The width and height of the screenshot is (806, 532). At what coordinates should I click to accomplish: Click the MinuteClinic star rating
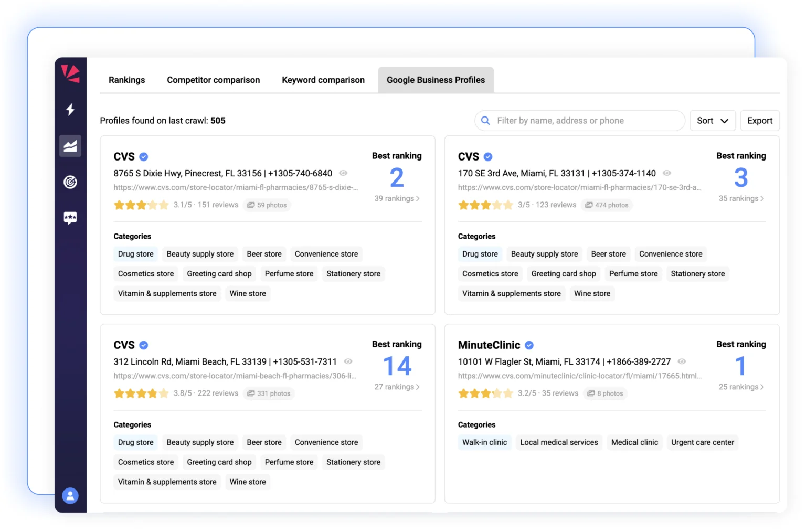(x=485, y=393)
